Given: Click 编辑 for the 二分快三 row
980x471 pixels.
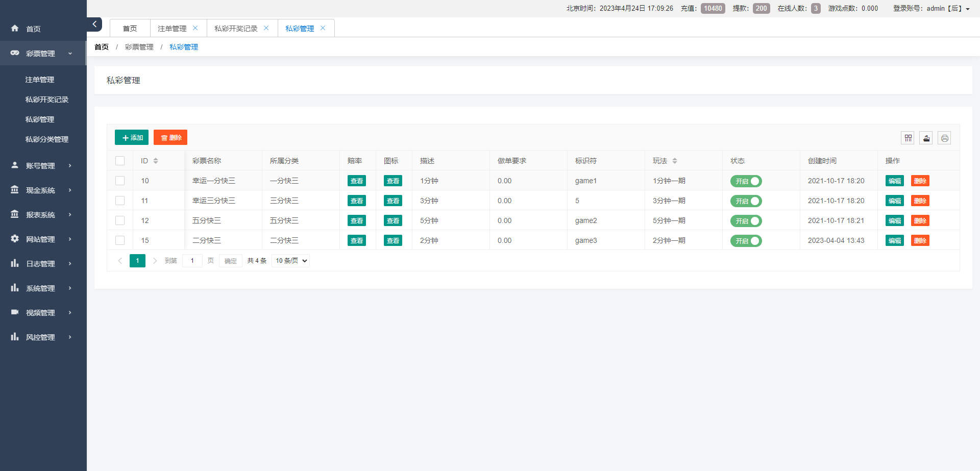Looking at the screenshot, I should pos(894,240).
